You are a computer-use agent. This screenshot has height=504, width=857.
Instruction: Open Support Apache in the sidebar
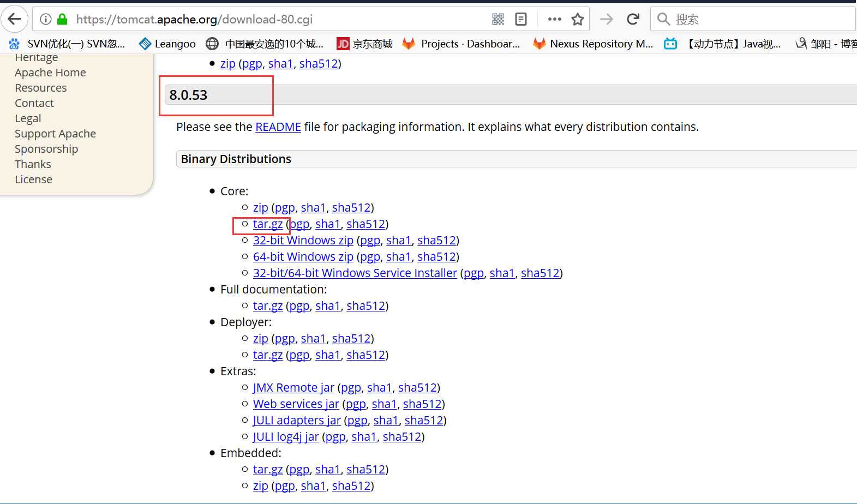[x=55, y=134]
